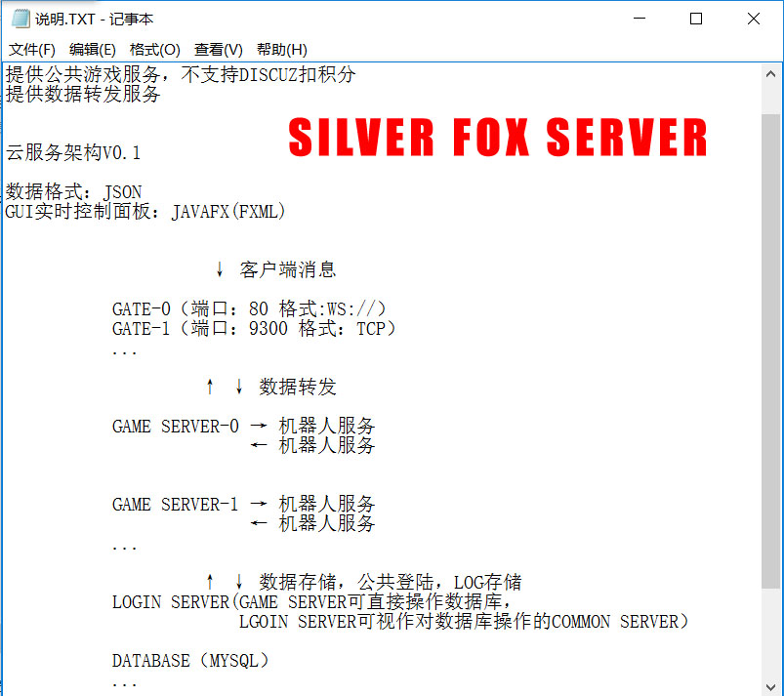
Task: Click the 'LGOIN SERVER可视作对数据库操作的COMMON SERVER)' line
Action: point(464,621)
